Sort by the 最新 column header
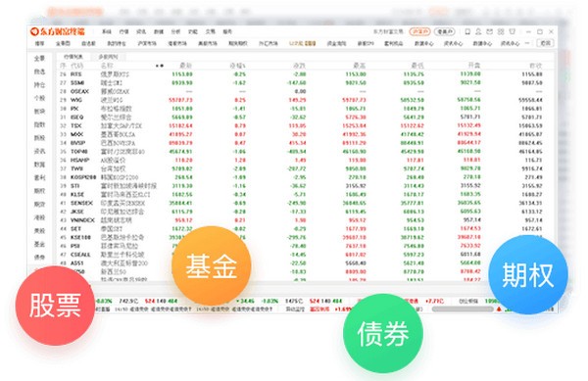588x381 pixels. 185,66
